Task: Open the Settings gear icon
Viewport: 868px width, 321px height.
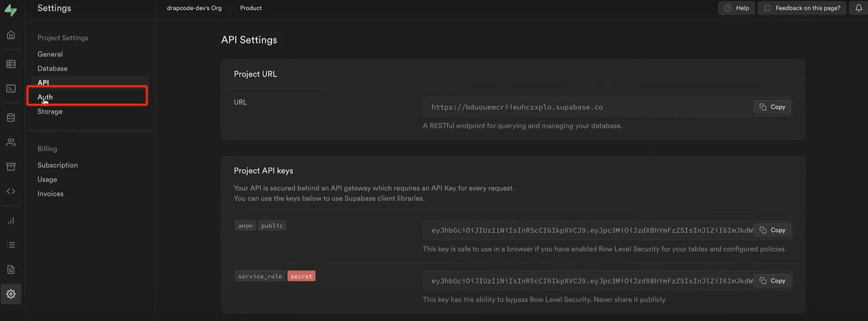Action: 11,294
